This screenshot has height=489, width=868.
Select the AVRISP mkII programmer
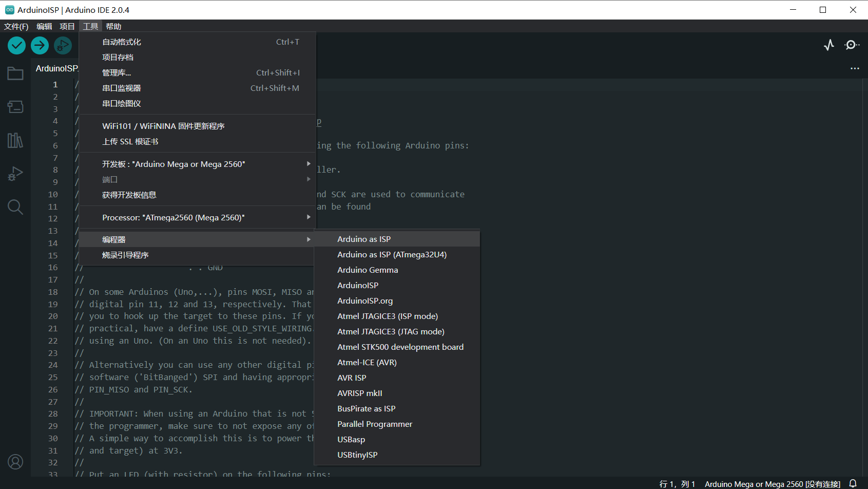point(397,393)
